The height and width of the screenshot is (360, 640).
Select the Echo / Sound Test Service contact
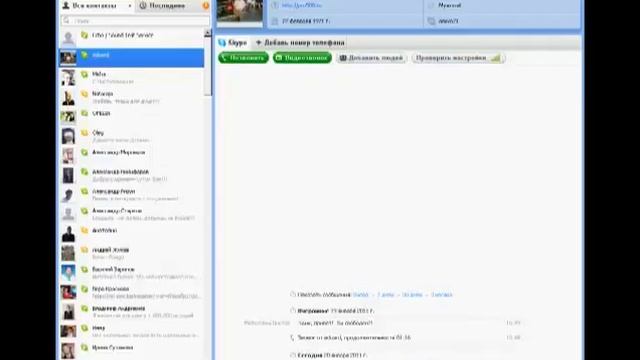pos(131,38)
